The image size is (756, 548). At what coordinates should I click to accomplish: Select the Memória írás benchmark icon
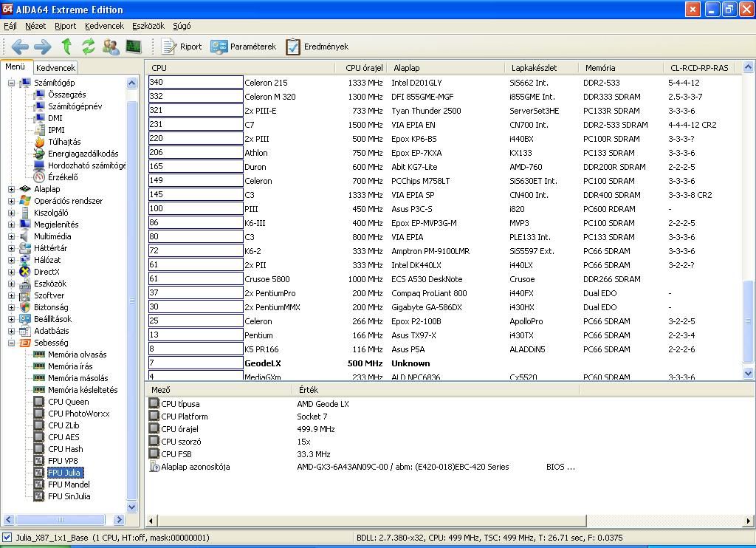(x=39, y=366)
